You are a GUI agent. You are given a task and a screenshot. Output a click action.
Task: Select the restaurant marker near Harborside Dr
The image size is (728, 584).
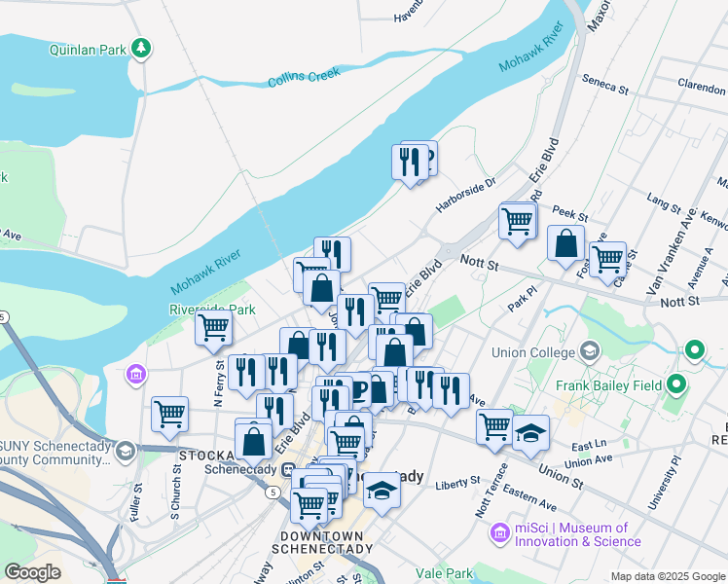(410, 164)
